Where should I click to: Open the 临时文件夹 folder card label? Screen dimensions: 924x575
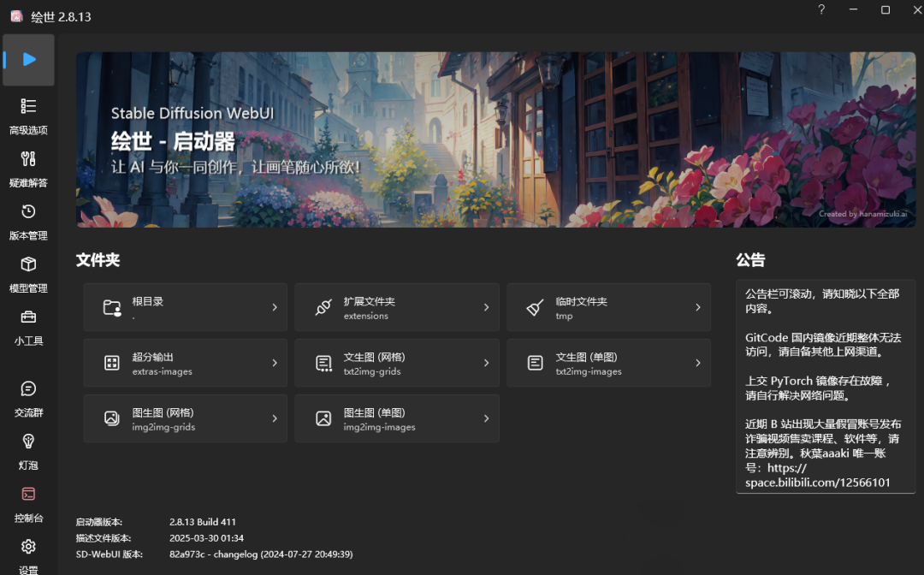click(x=581, y=301)
